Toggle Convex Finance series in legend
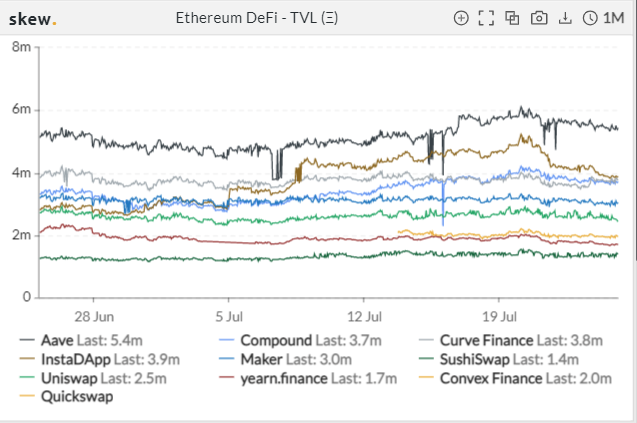The image size is (637, 423). coord(515,379)
